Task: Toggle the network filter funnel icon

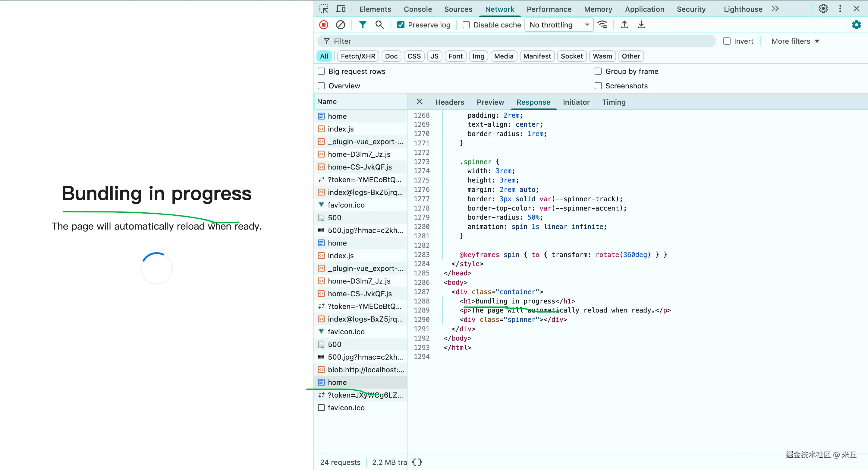Action: coord(363,25)
